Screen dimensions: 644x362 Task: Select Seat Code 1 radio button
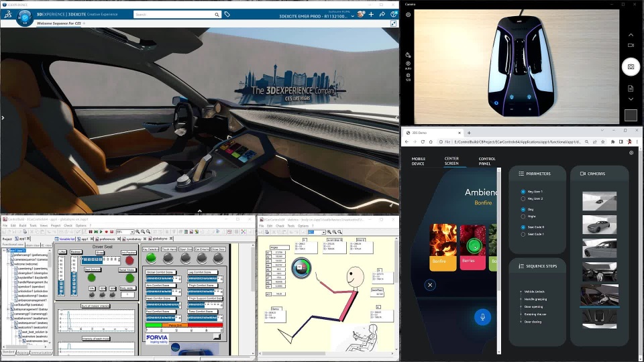[523, 235]
